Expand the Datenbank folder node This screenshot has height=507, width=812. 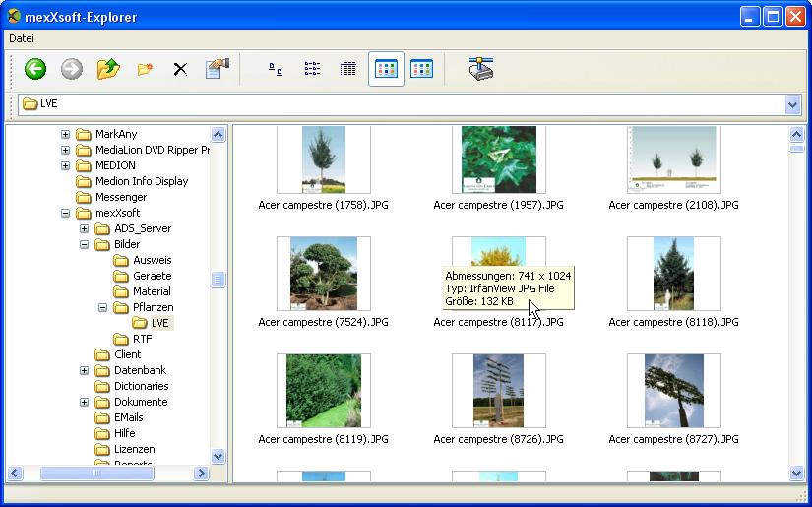85,370
